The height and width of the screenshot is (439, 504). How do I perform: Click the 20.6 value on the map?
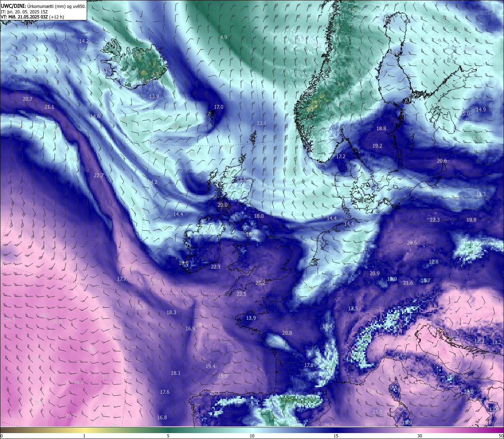[x=442, y=161]
